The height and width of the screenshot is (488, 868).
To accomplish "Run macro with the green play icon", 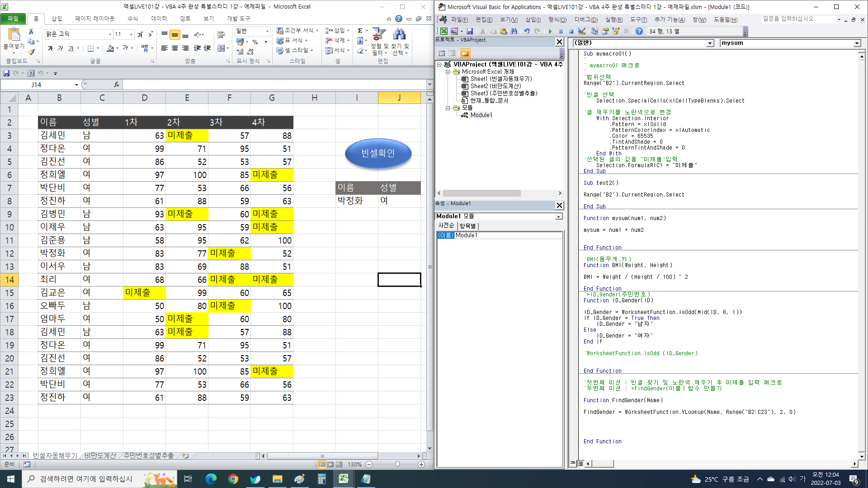I will tap(550, 31).
